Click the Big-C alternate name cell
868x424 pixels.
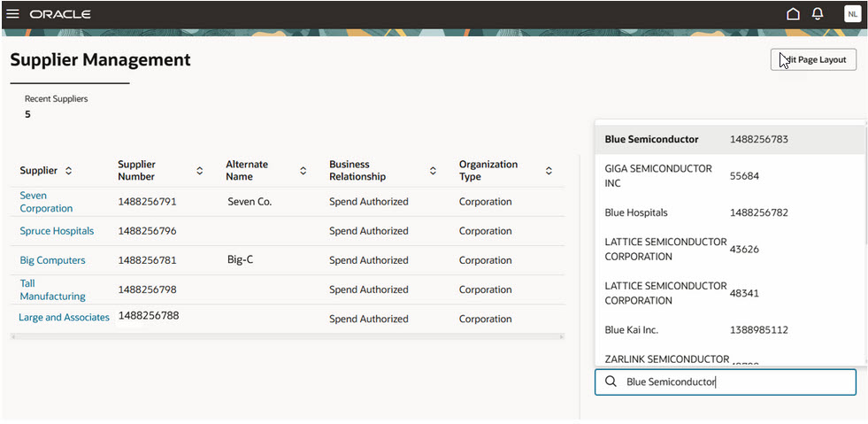[x=241, y=259]
